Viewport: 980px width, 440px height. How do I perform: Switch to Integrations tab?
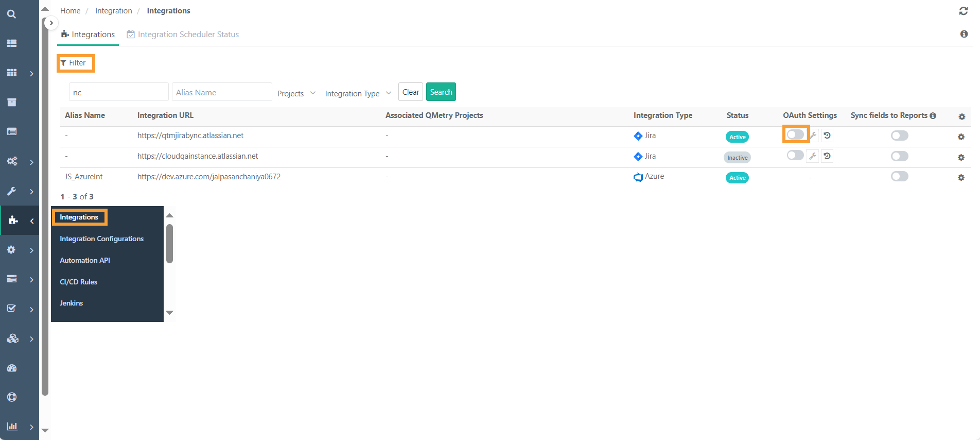[88, 35]
